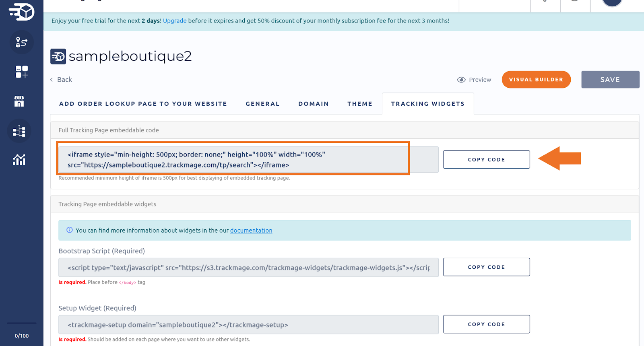Open the add-apps grid sidebar icon
Viewport: 644px width, 346px height.
point(22,72)
